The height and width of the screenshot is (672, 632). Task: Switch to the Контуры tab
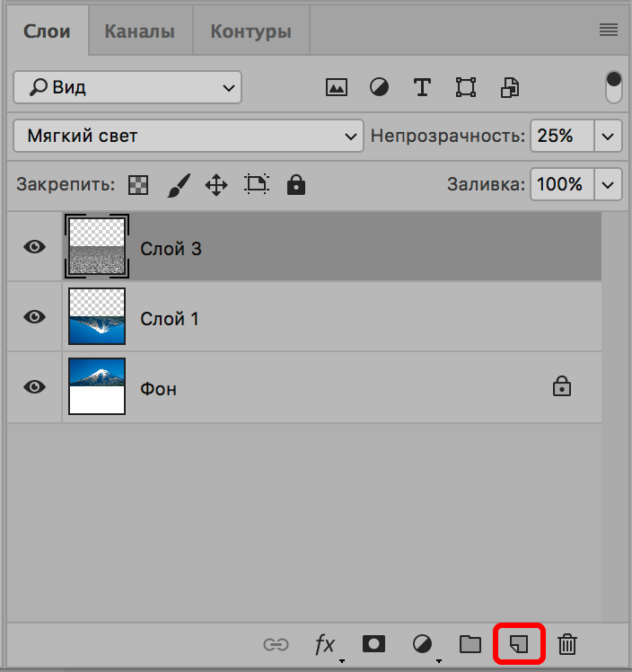[250, 31]
